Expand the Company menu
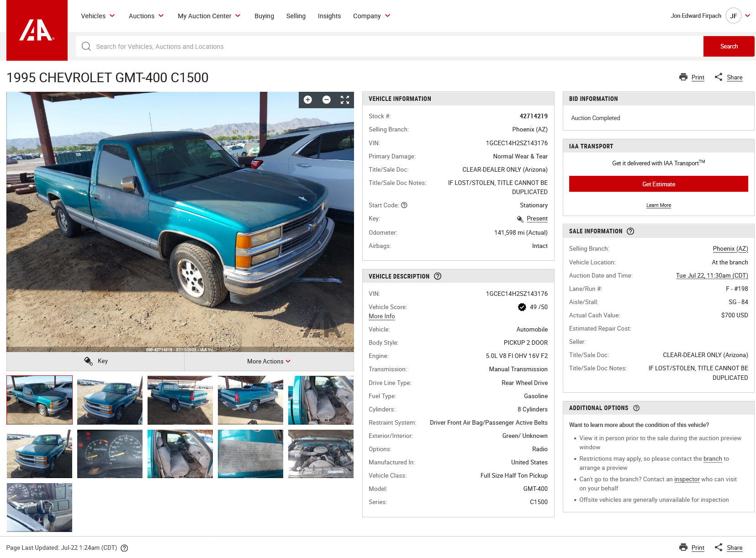 (372, 16)
